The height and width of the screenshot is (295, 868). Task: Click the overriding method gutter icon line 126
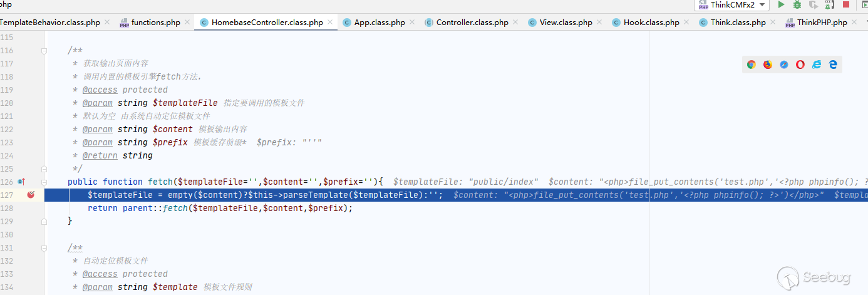(x=21, y=182)
